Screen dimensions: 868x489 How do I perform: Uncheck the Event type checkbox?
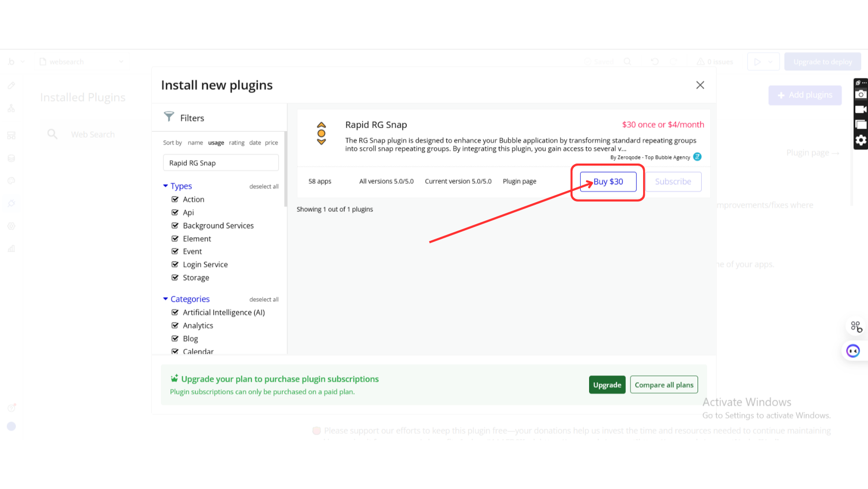pos(175,251)
